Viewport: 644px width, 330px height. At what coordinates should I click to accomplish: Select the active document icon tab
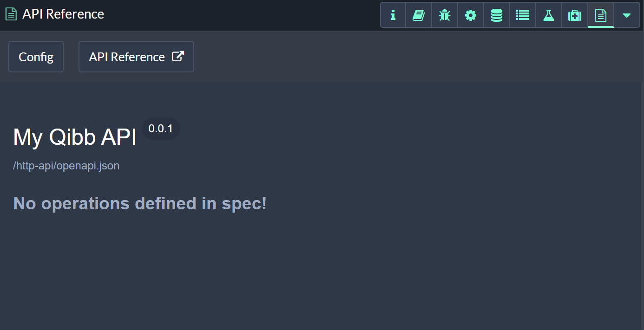coord(601,15)
